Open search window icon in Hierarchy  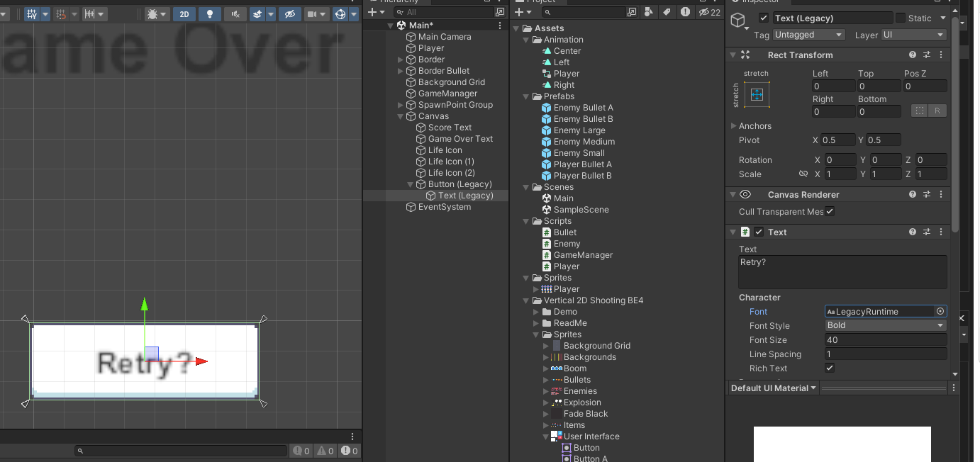tap(501, 12)
